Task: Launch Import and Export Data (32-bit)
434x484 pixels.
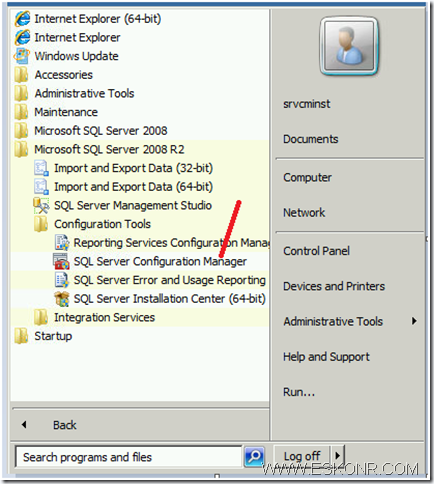Action: coord(133,168)
